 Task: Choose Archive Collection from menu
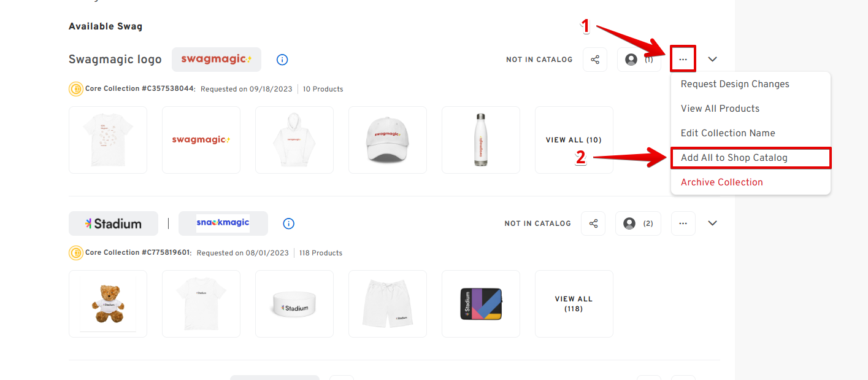(722, 182)
